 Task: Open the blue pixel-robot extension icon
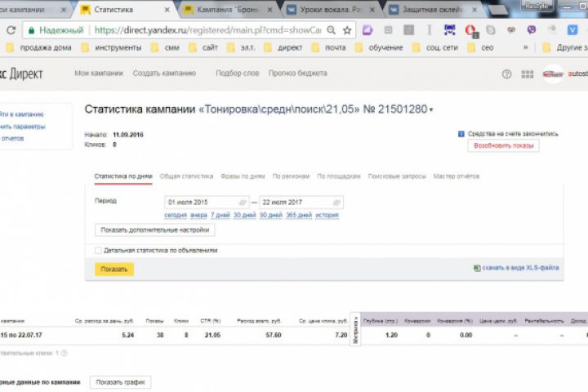click(450, 29)
